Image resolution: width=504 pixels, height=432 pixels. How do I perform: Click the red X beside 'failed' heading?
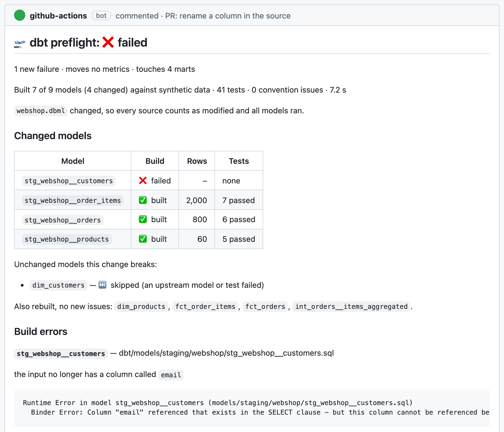point(108,43)
